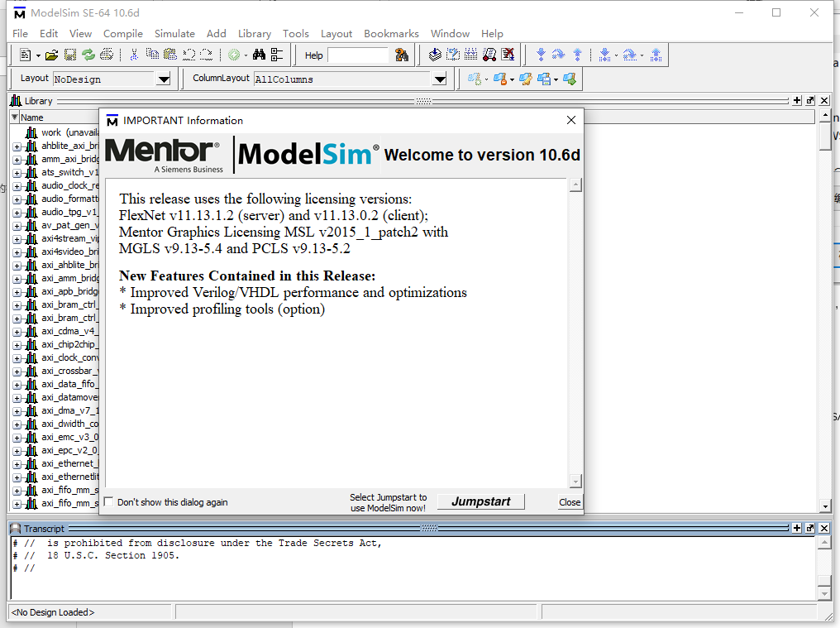Click the Find binoculars icon
Viewport: 840px width, 628px height.
(x=258, y=55)
